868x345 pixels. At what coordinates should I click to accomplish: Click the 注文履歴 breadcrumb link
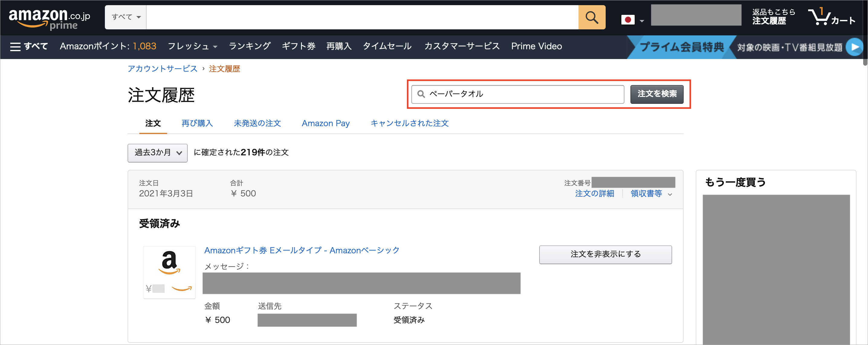tap(225, 69)
